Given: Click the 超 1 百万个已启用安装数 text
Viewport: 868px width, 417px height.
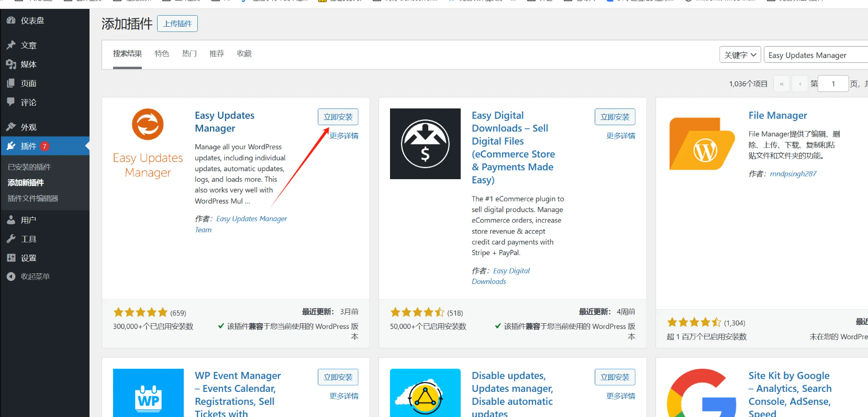Looking at the screenshot, I should 707,337.
